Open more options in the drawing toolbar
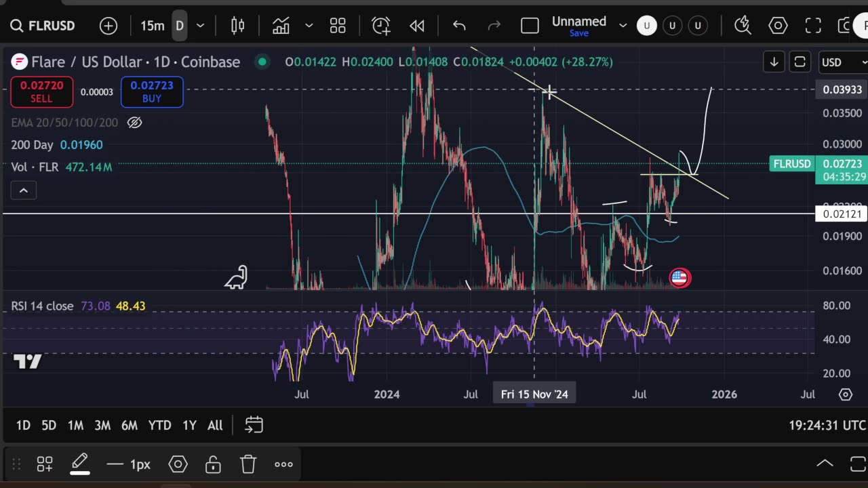The height and width of the screenshot is (488, 868). tap(283, 464)
